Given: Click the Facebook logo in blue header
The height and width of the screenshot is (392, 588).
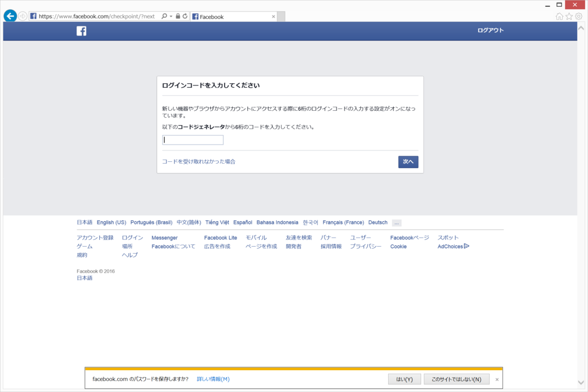Looking at the screenshot, I should (x=82, y=31).
